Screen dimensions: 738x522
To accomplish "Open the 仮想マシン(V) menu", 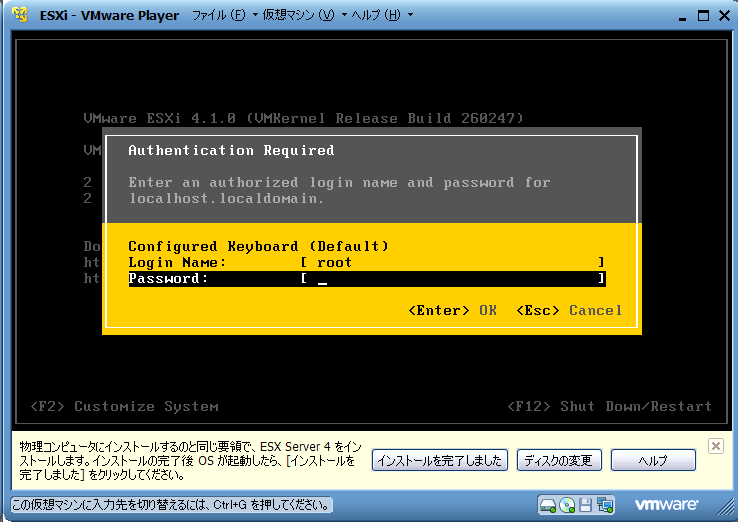I will [304, 15].
